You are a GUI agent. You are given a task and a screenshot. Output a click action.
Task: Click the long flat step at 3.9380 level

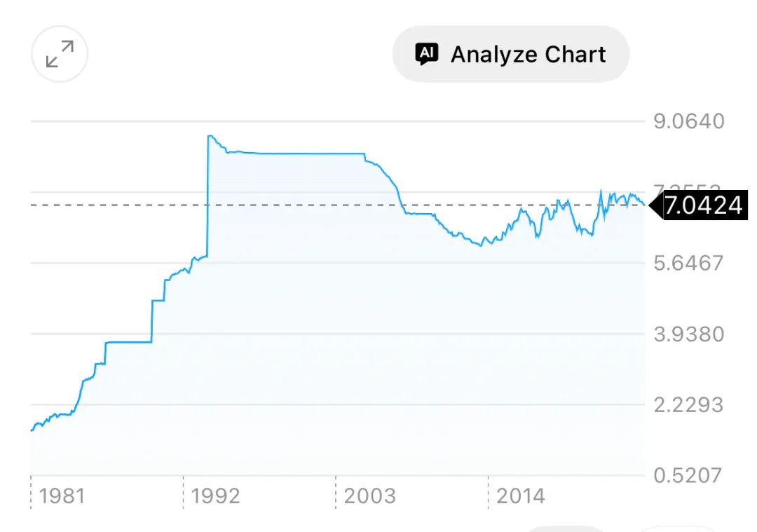point(128,342)
